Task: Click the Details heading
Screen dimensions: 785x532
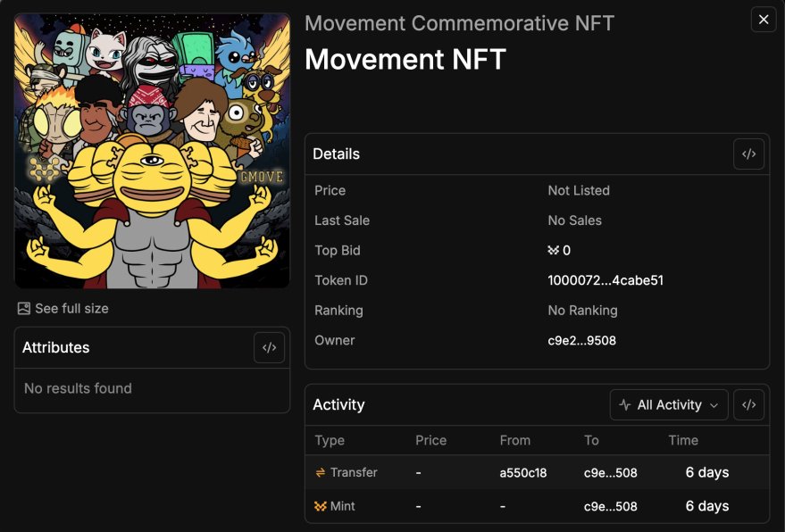Action: click(336, 154)
